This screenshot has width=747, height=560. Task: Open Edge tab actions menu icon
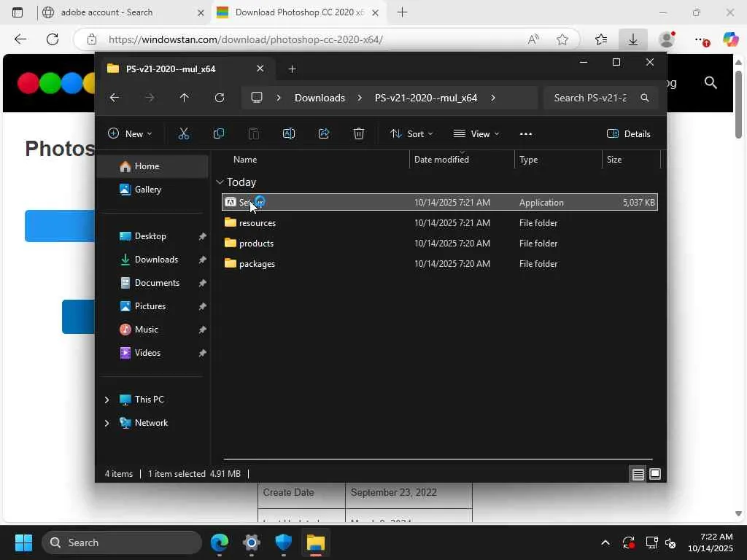point(18,12)
